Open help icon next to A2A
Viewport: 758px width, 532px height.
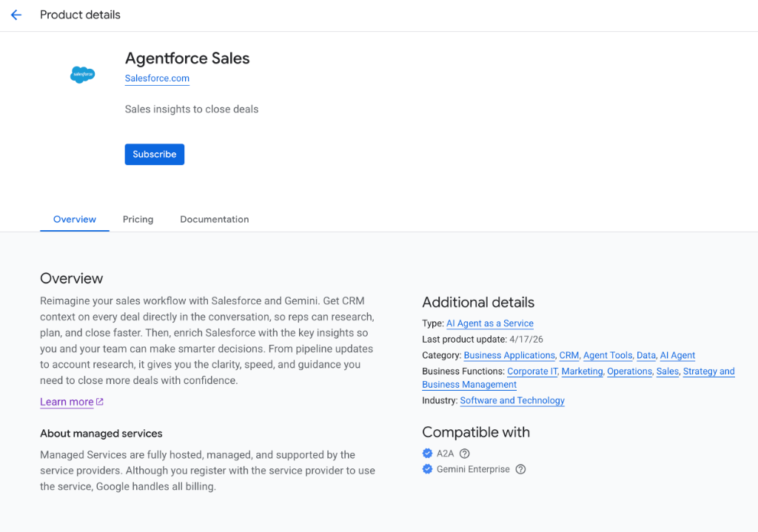[465, 454]
